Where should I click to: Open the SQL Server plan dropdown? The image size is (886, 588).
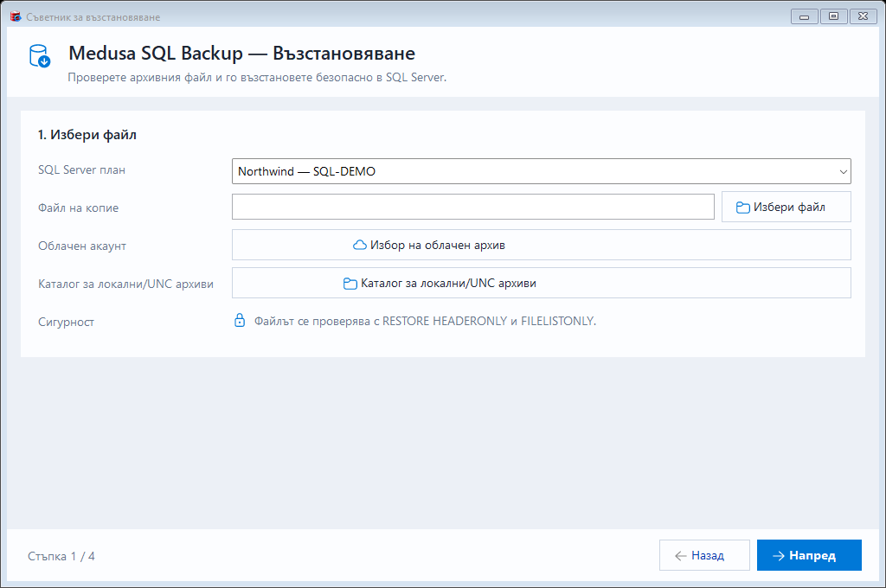pyautogui.click(x=542, y=171)
